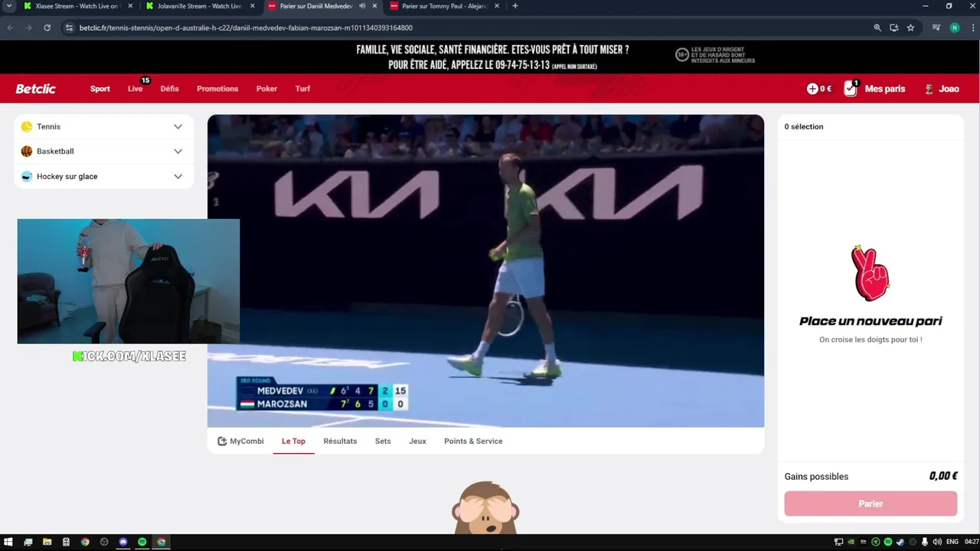The image size is (980, 551).
Task: Open a new browser tab
Action: coord(514,6)
